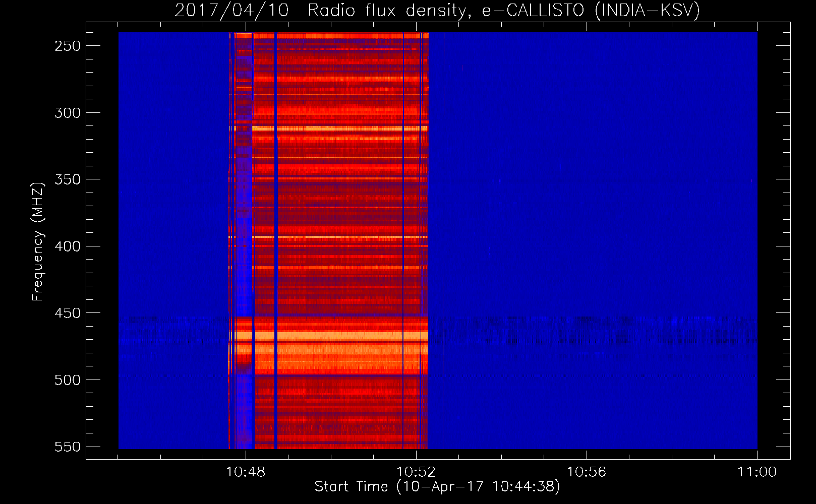Click the 350 frequency tick label
Screen dimensions: 816x504
(68, 180)
